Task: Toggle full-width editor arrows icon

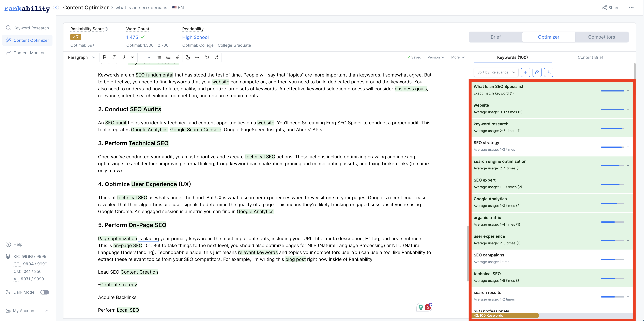Action: tap(197, 57)
